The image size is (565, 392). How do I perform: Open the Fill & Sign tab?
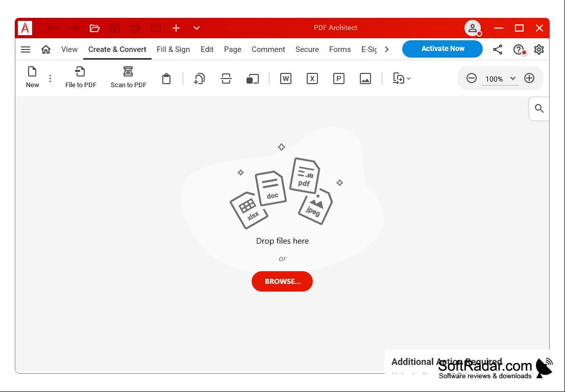click(174, 49)
